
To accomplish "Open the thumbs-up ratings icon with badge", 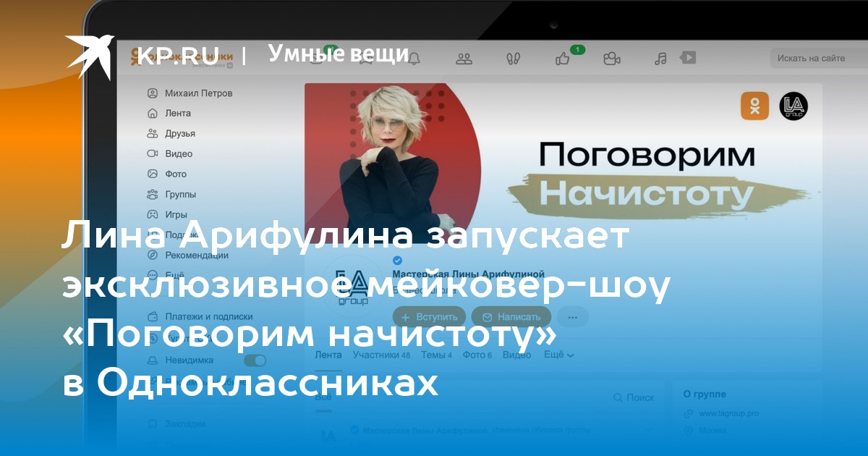I will tap(563, 58).
